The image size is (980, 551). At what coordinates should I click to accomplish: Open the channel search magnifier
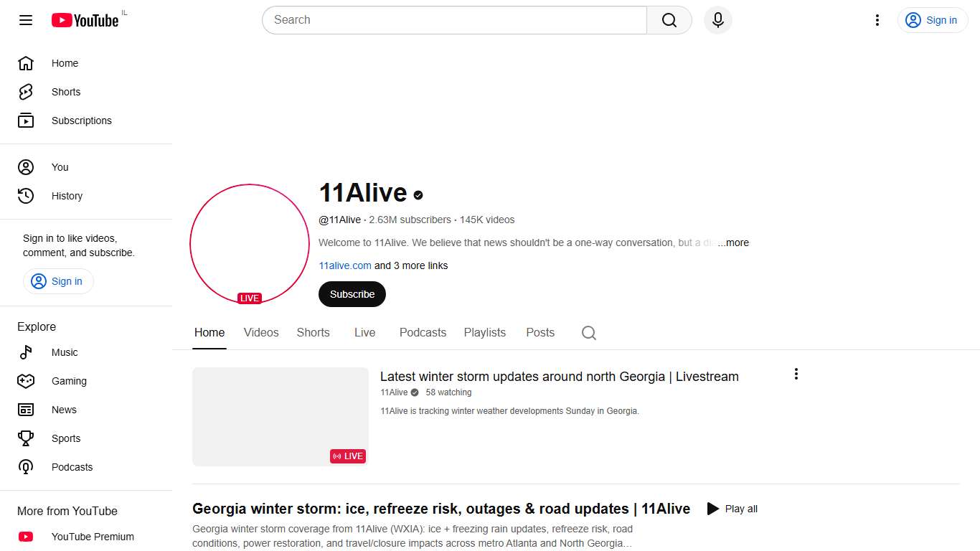point(588,333)
